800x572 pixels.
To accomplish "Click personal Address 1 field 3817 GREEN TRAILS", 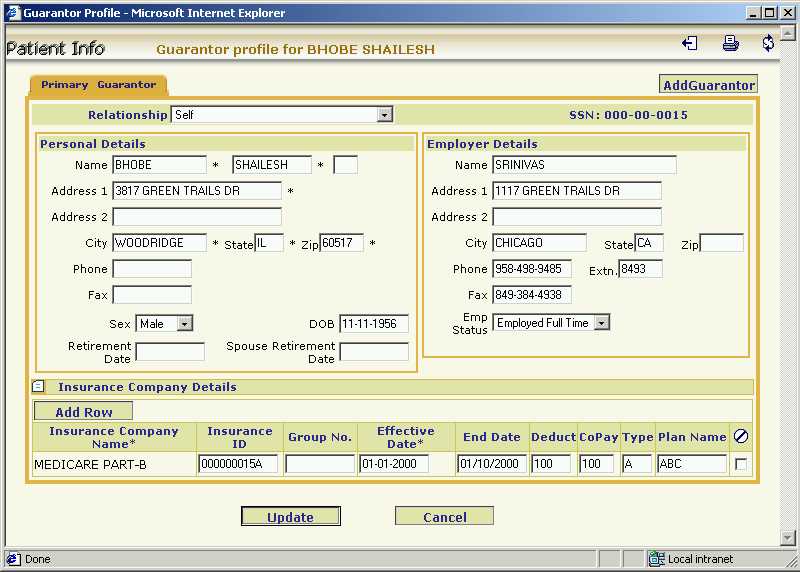I will (197, 191).
